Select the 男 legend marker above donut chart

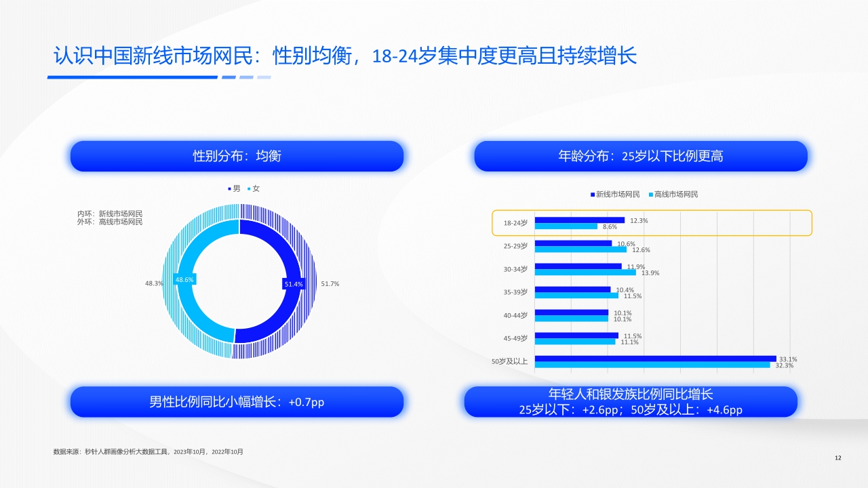[x=229, y=188]
